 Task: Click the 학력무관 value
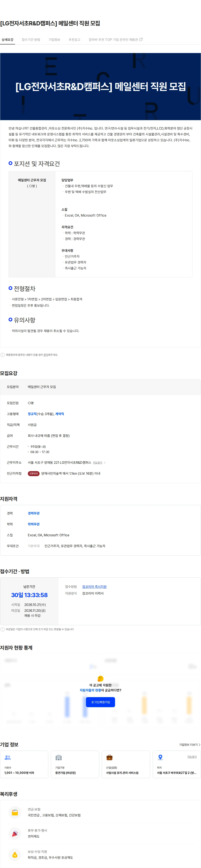pyautogui.click(x=34, y=524)
